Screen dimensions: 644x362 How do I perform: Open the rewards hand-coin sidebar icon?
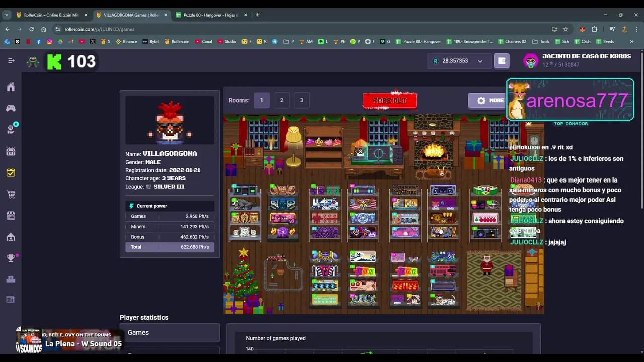pos(11,129)
